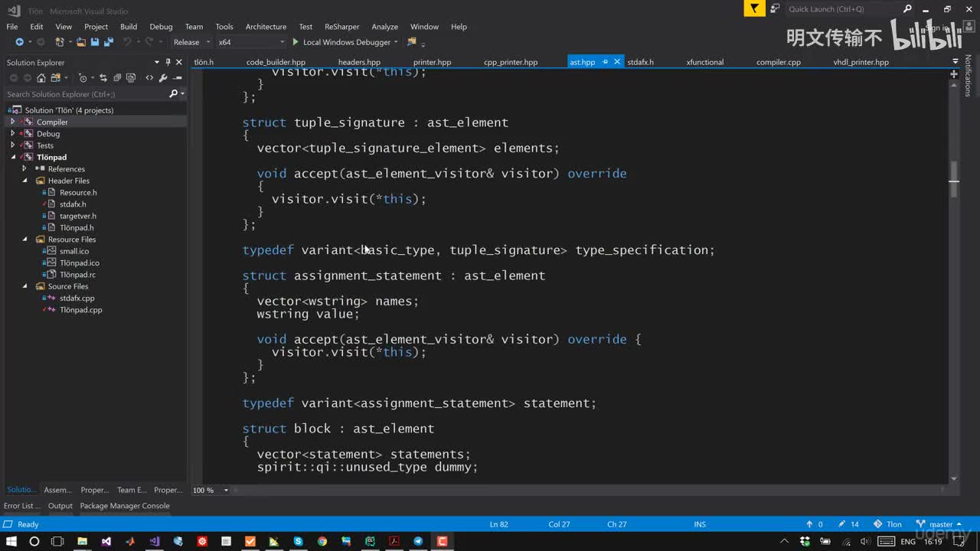Viewport: 980px width, 551px height.
Task: Open the Build menu
Action: [129, 26]
